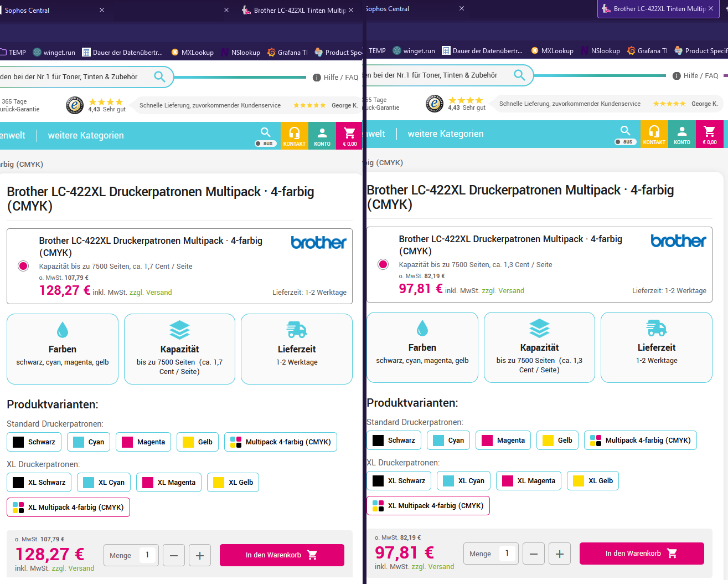Viewport: 728px width, 584px height.
Task: Click Kapazität layers icon in right window
Action: pos(539,329)
